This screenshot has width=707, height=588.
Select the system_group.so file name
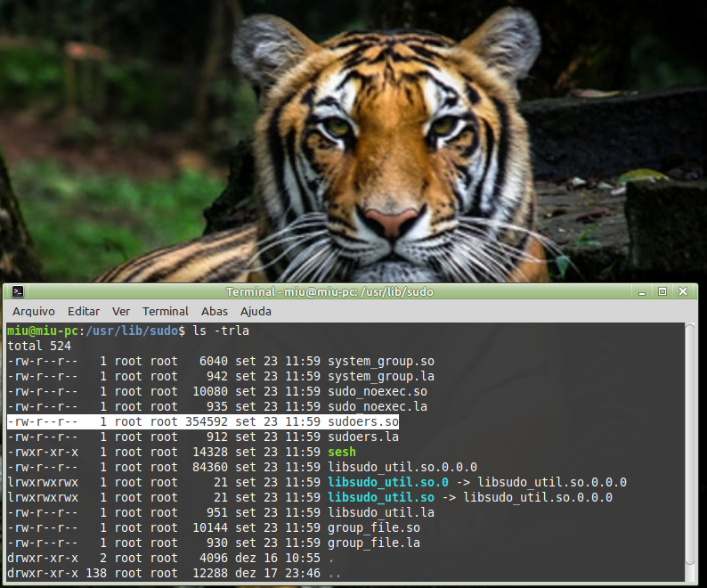pos(381,362)
